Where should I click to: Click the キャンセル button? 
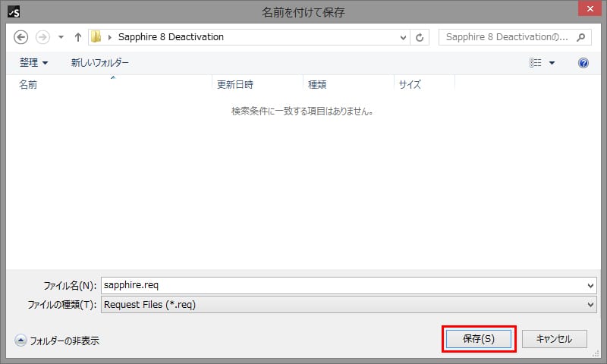coord(555,339)
